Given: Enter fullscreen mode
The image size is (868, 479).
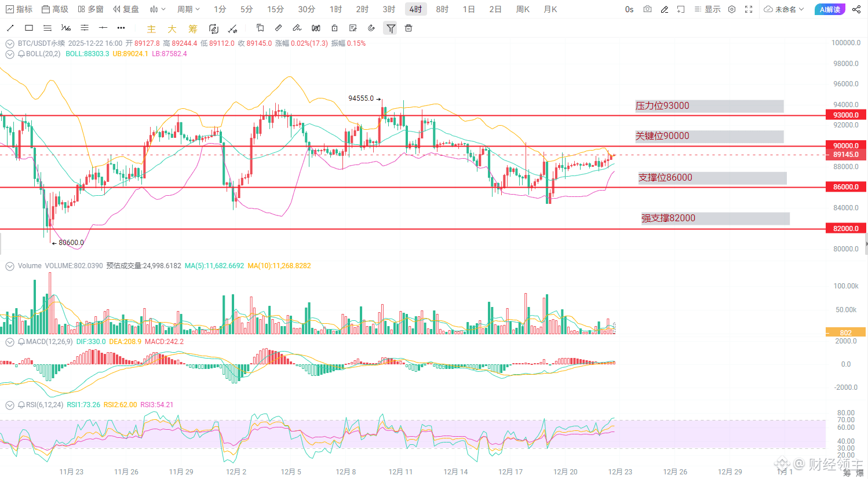Looking at the screenshot, I should tap(749, 9).
